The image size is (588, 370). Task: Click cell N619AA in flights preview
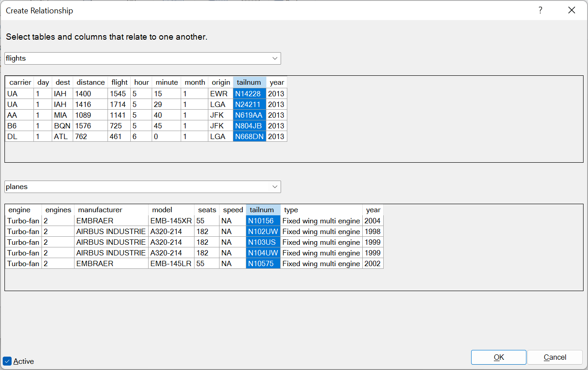(x=249, y=115)
